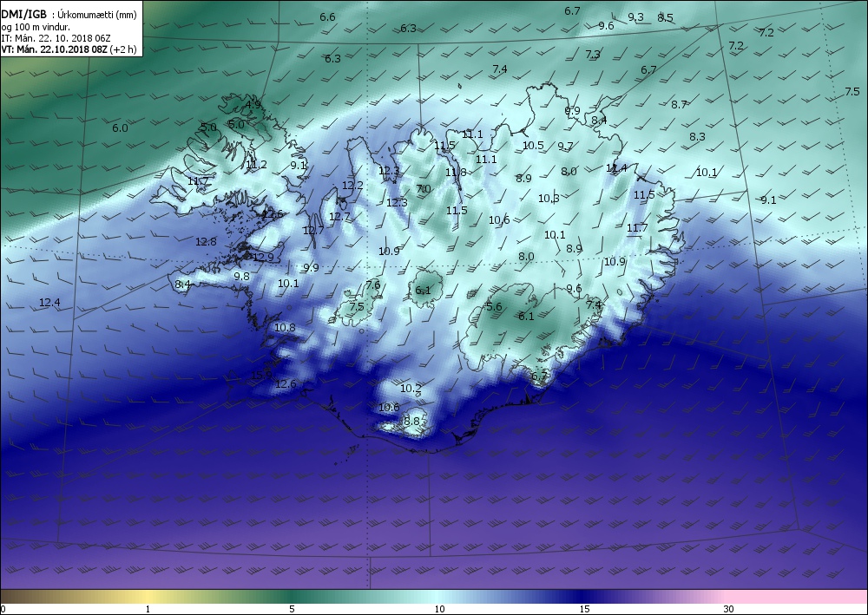868x615 pixels.
Task: Click the map value 9.8
Action: (x=241, y=276)
